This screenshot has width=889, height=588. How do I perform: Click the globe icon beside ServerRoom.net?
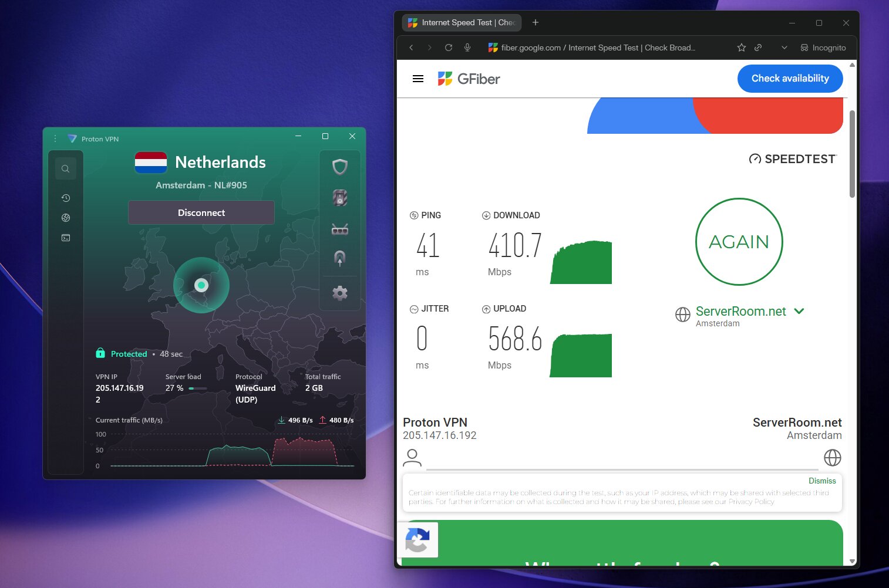(x=683, y=315)
